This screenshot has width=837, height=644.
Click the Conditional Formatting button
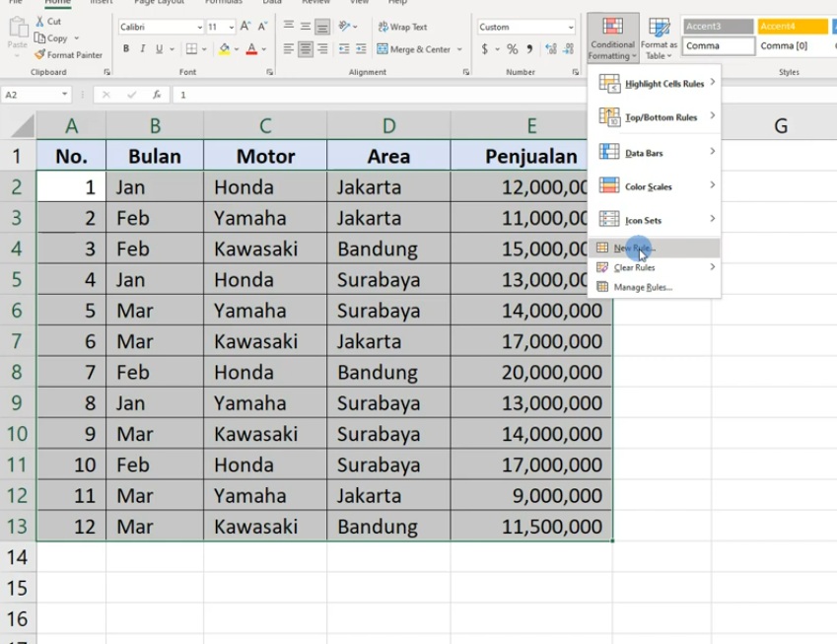click(x=612, y=38)
